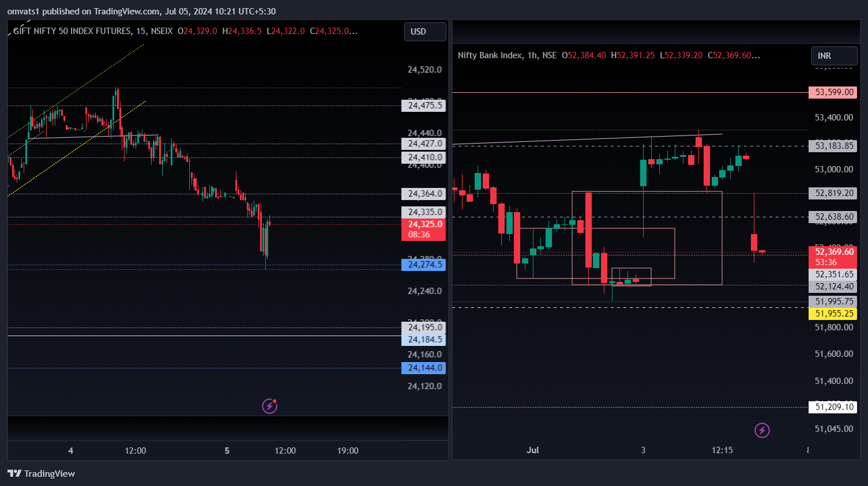Click the high value H52,391.25
The image size is (868, 486).
coord(632,55)
